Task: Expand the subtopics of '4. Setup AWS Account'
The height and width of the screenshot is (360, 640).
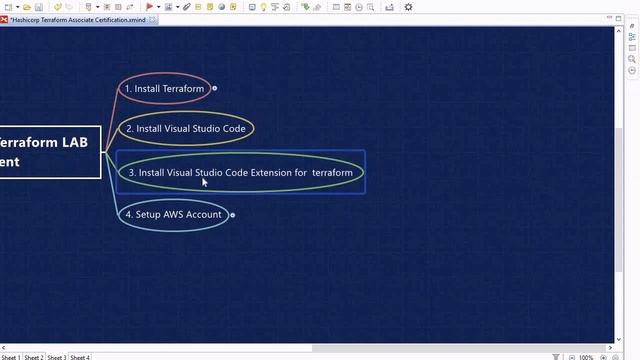Action: [233, 215]
